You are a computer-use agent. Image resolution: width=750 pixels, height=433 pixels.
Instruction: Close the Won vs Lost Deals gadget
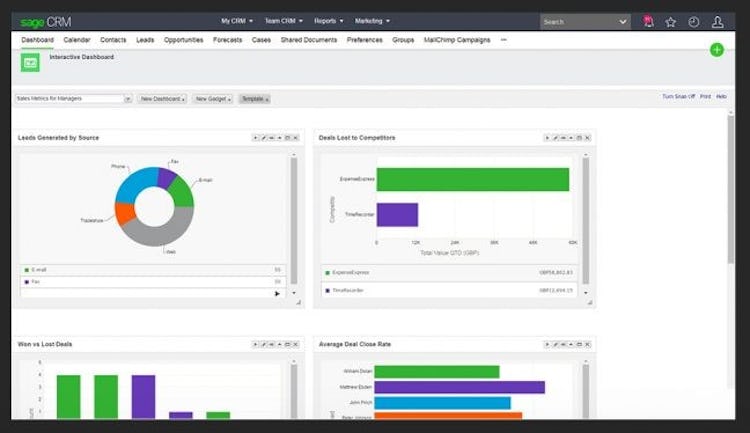coord(296,344)
